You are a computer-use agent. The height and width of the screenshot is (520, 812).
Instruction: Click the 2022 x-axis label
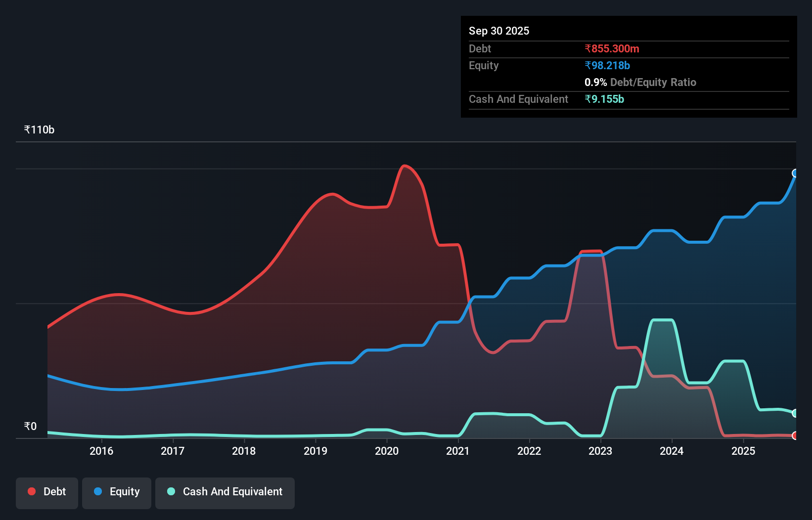click(x=529, y=451)
